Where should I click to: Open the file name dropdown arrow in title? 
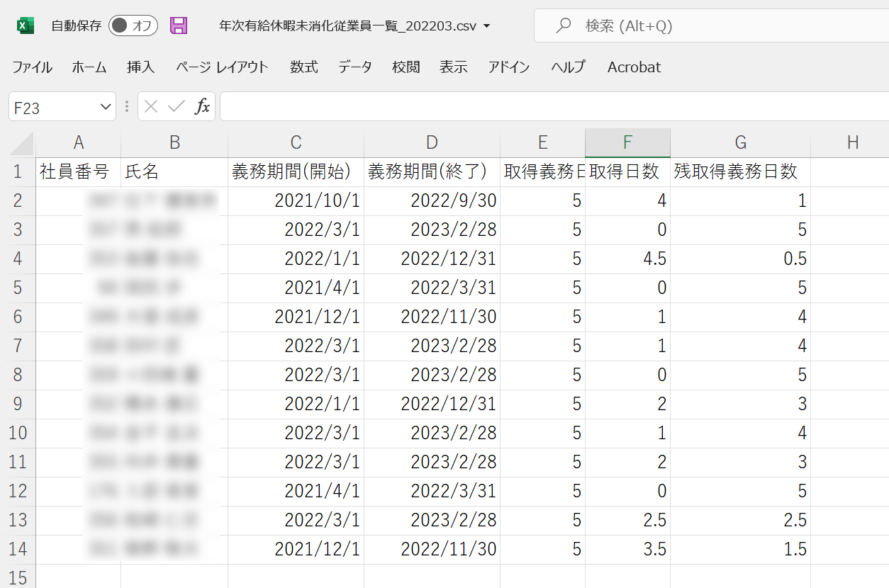486,27
